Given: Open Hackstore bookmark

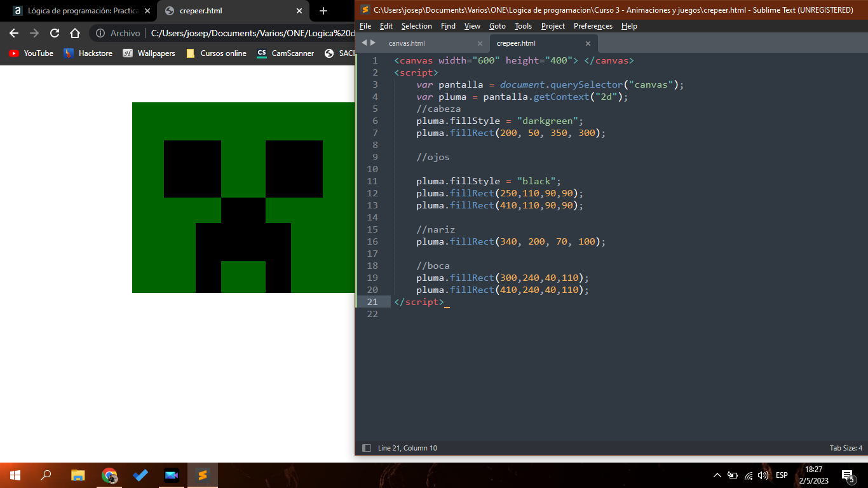Looking at the screenshot, I should point(88,53).
